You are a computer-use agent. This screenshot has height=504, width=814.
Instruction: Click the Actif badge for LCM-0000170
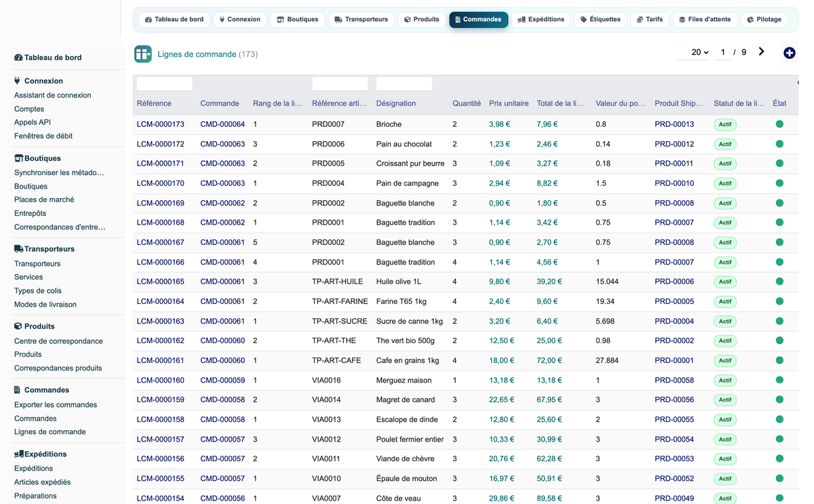725,183
